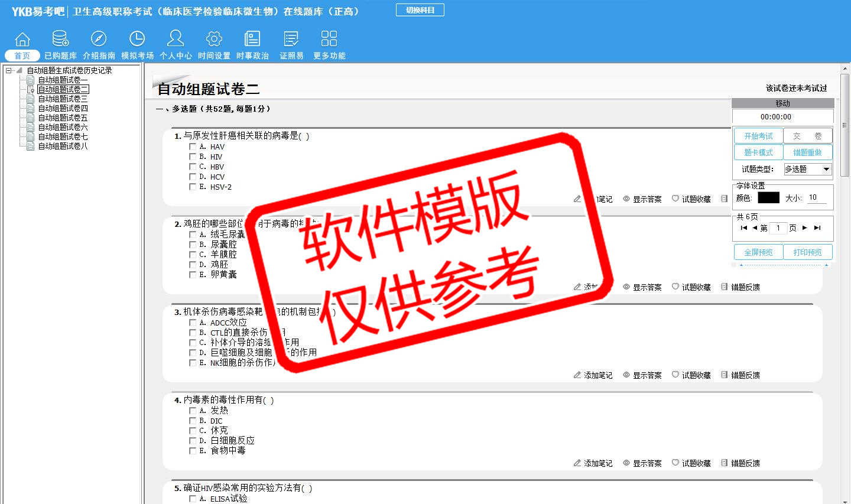Click the exam timer 00:00:00
This screenshot has width=851, height=504.
click(x=776, y=117)
